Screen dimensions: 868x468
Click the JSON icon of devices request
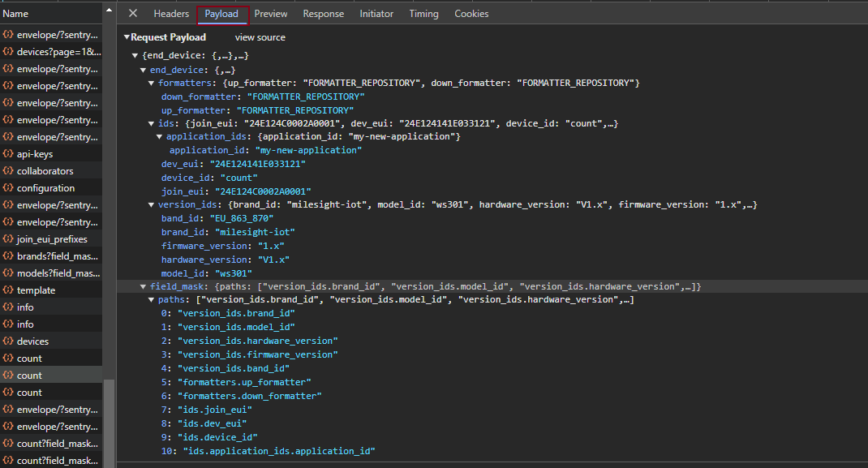pos(8,341)
